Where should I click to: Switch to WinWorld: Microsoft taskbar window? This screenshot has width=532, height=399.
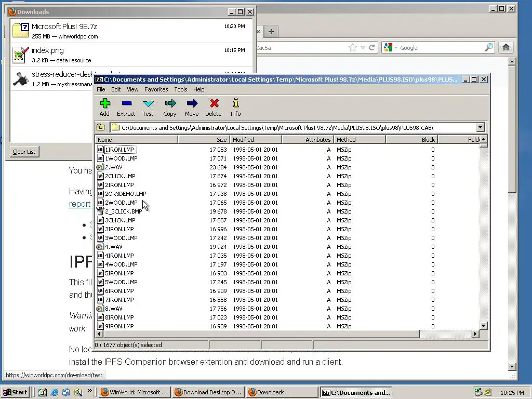135,392
